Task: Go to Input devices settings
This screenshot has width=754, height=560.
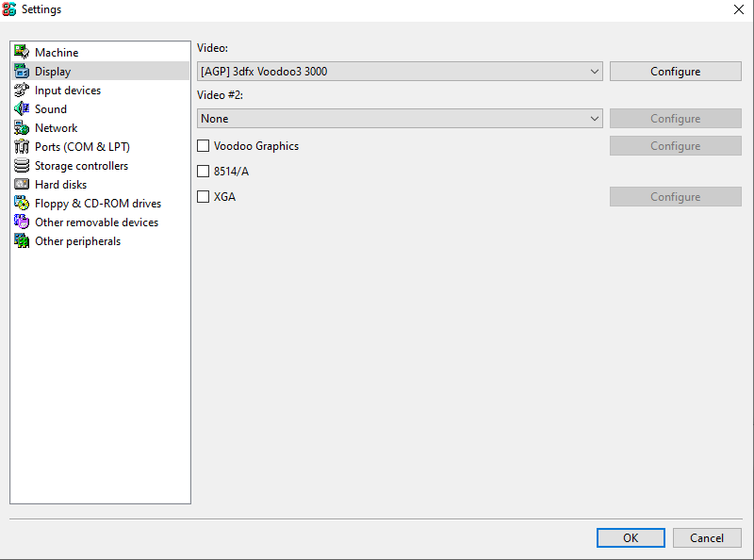Action: point(68,91)
